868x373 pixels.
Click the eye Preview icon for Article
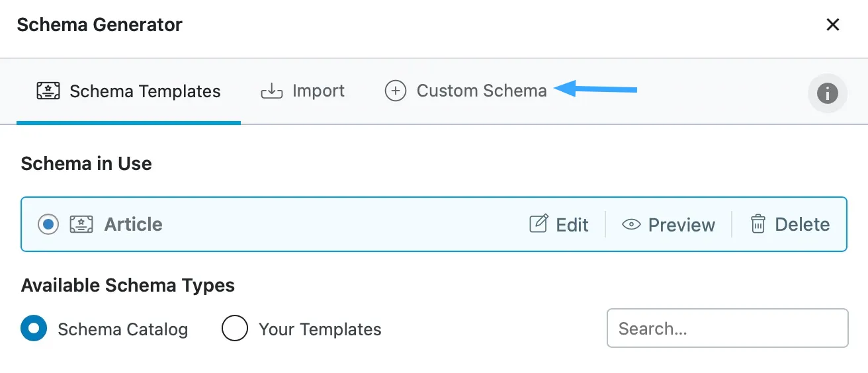click(631, 225)
